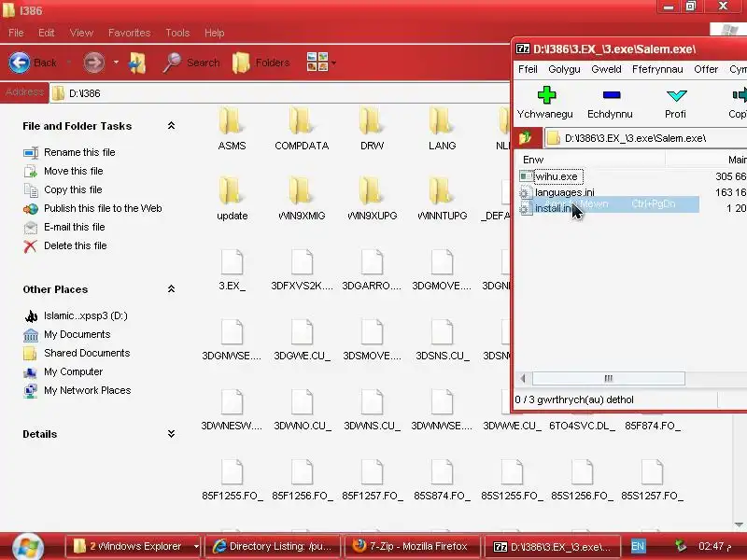Image resolution: width=747 pixels, height=560 pixels.
Task: Click the 7-Zip horizontal scrollbar thumb
Action: (x=609, y=379)
